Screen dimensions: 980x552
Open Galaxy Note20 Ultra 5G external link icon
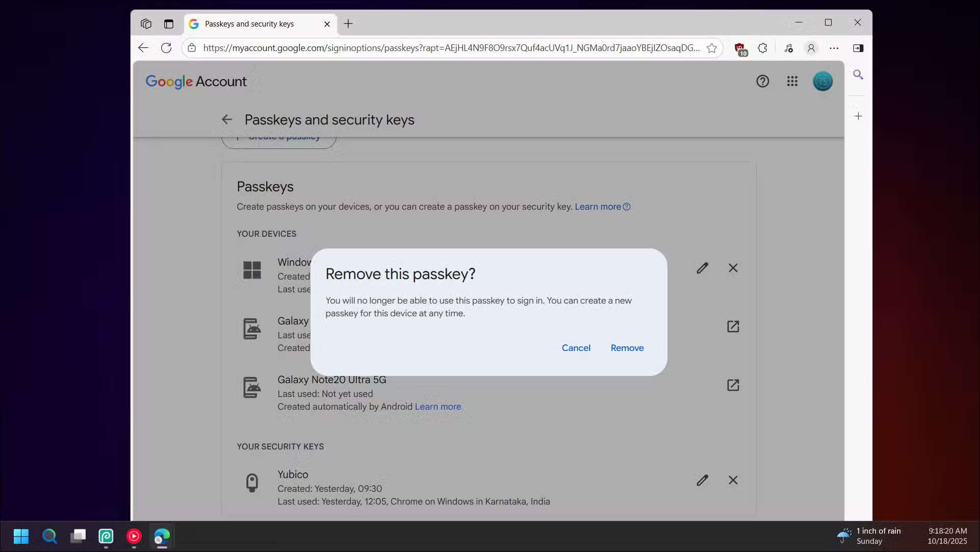(733, 385)
